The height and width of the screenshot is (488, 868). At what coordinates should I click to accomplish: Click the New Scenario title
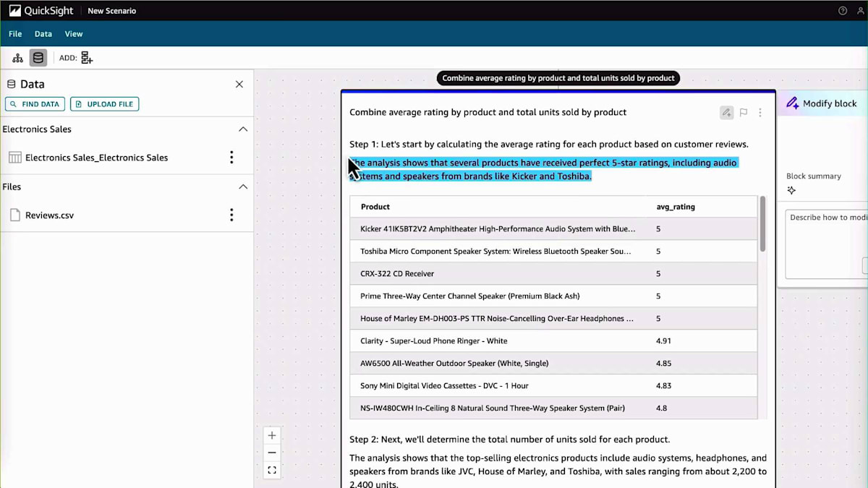coord(111,11)
